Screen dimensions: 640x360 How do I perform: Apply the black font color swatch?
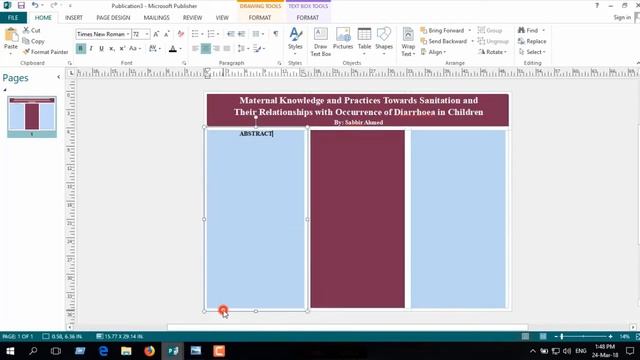[173, 49]
